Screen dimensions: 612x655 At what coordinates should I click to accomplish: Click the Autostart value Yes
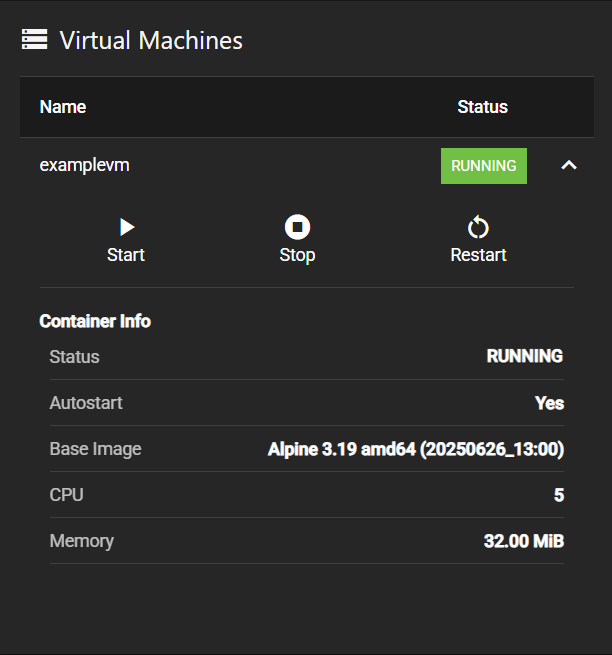point(549,403)
